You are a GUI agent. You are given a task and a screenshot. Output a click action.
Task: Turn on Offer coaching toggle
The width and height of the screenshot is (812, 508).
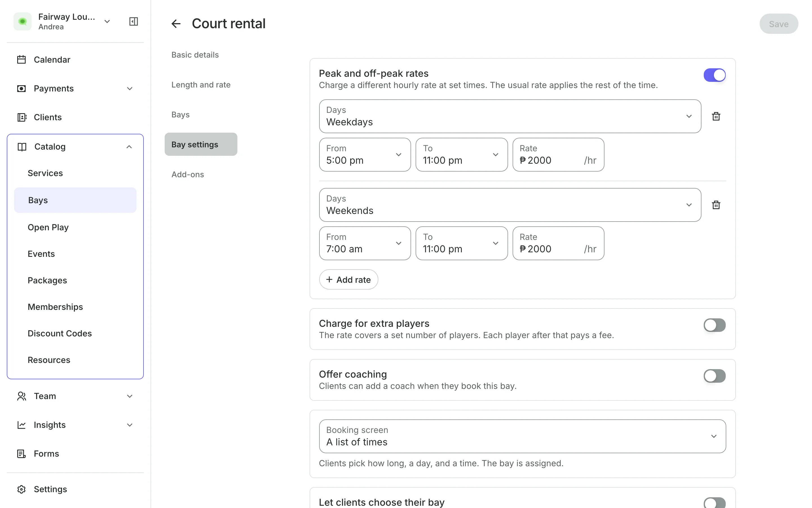(x=714, y=376)
